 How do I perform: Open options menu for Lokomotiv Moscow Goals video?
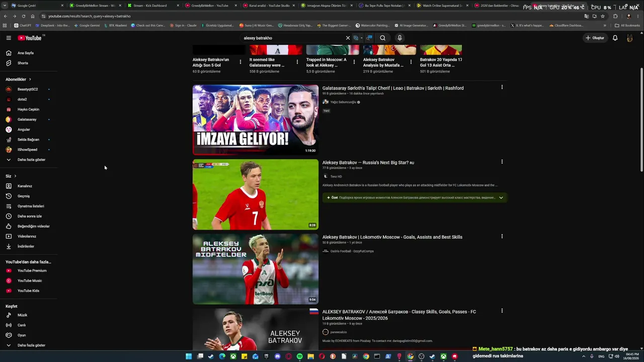[x=502, y=236]
